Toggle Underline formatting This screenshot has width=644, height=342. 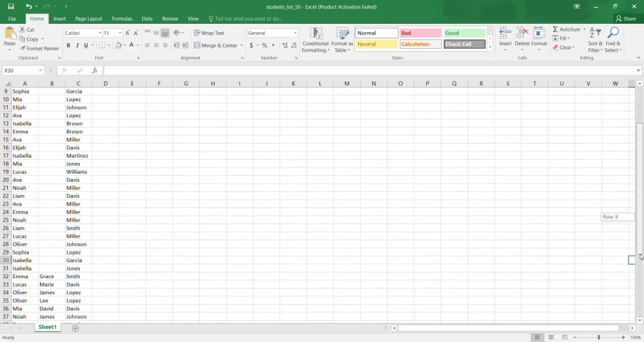point(86,45)
